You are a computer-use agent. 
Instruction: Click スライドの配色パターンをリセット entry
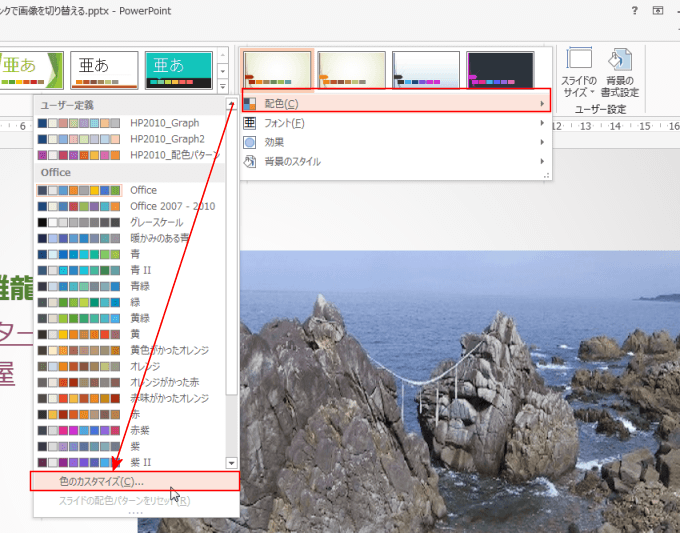point(134,500)
